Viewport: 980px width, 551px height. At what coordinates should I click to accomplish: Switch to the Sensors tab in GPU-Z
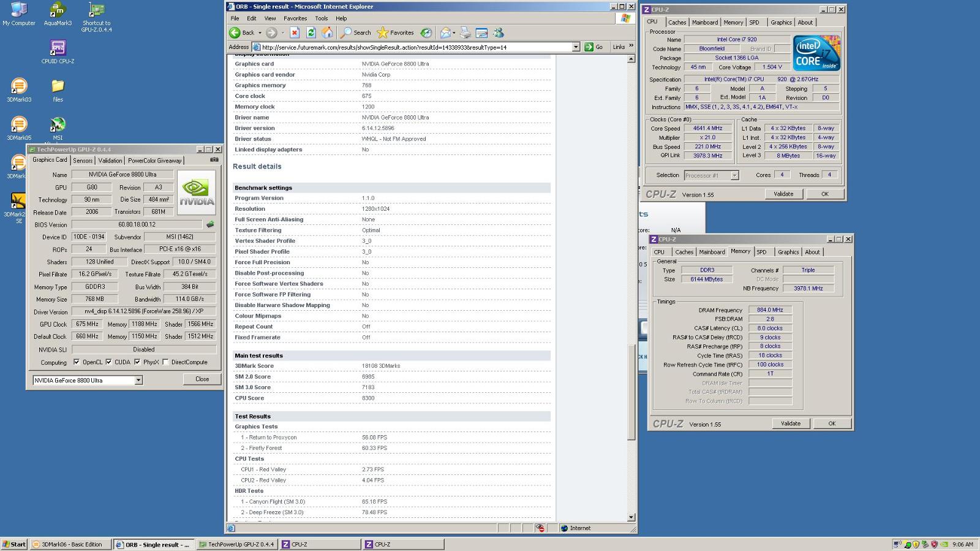[83, 161]
